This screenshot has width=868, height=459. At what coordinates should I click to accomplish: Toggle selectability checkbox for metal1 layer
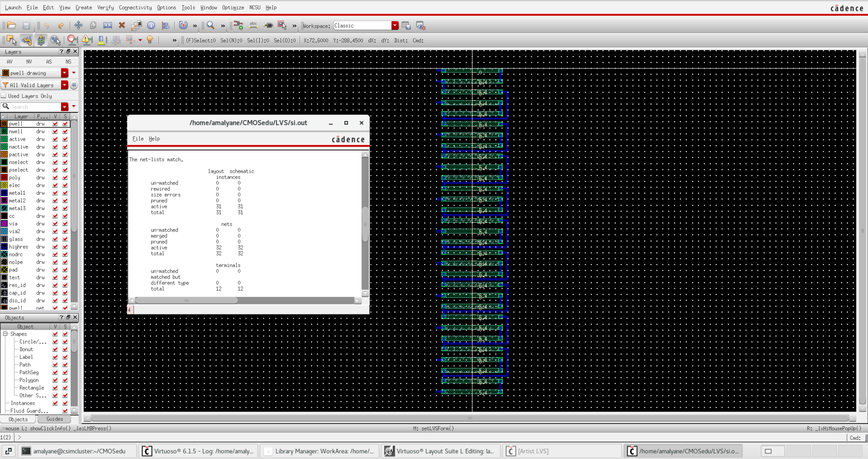[65, 193]
